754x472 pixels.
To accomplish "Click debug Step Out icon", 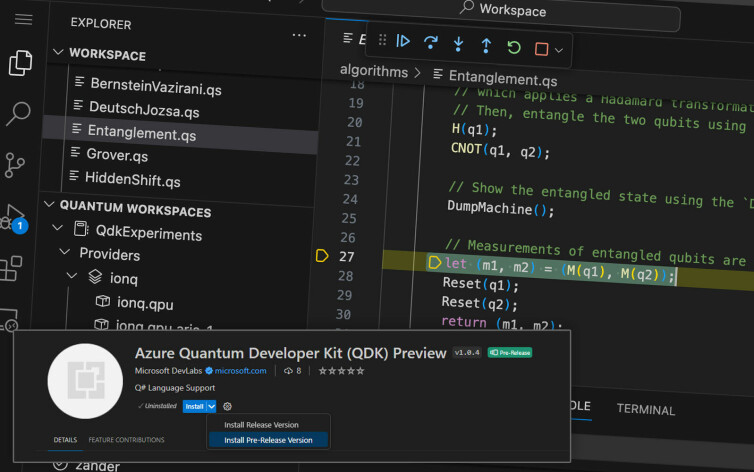I will tap(486, 46).
